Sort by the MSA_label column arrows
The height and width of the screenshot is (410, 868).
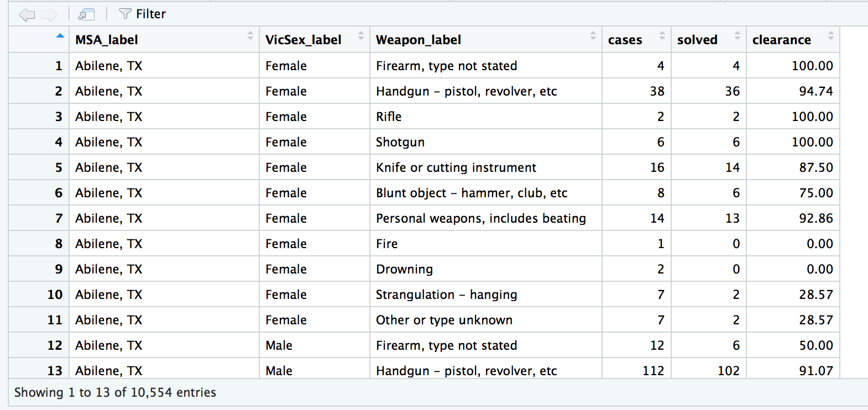[x=250, y=36]
